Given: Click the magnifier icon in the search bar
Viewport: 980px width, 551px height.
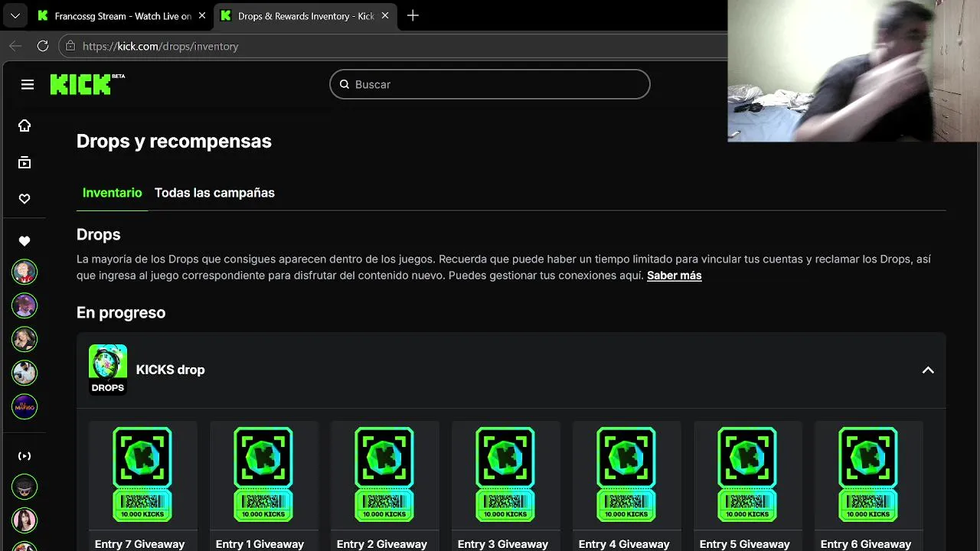Looking at the screenshot, I should tap(345, 84).
